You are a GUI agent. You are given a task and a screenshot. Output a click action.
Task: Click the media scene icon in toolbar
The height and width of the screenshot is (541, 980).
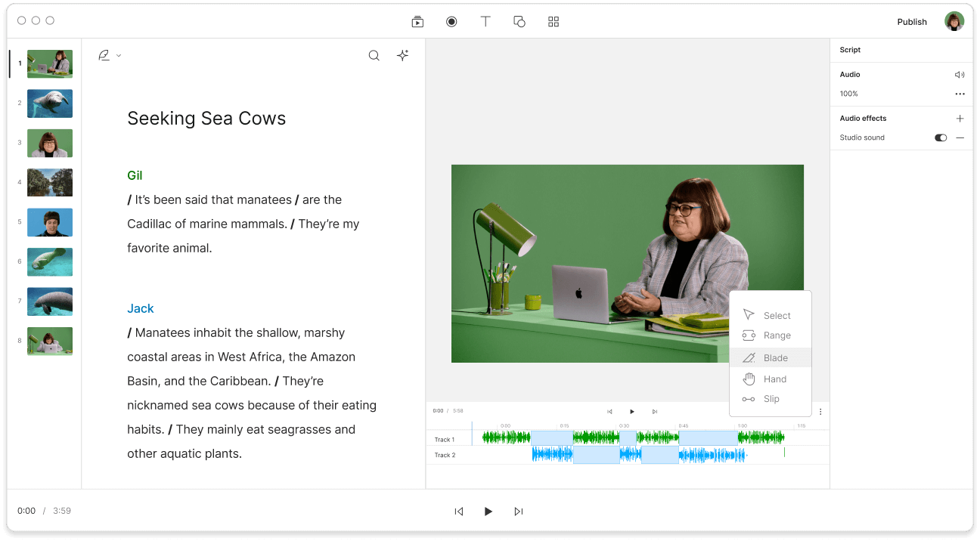click(x=417, y=22)
